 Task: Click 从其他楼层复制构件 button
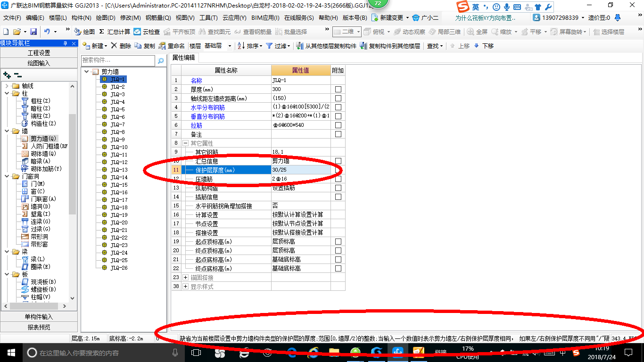tap(326, 46)
